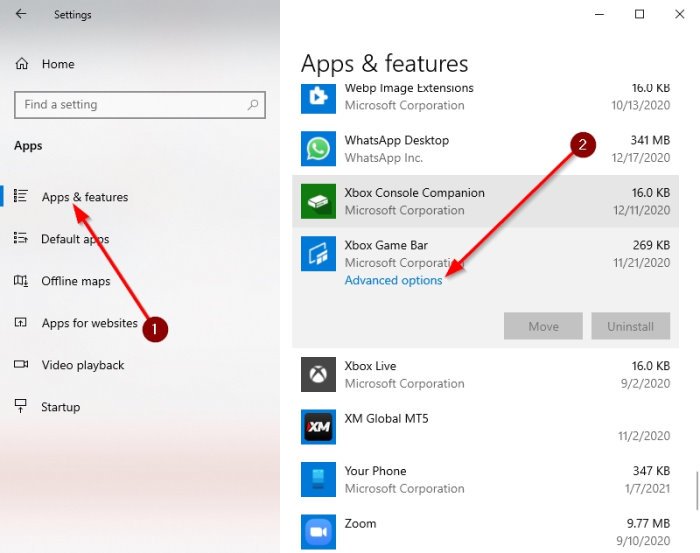Click the Zoom app icon
The height and width of the screenshot is (553, 700).
318,532
